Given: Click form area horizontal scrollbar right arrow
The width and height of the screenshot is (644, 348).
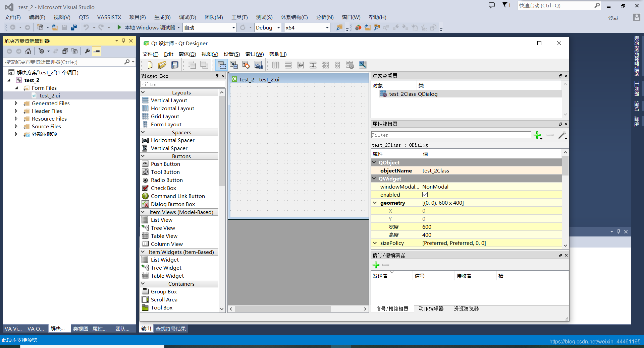Looking at the screenshot, I should tap(365, 309).
